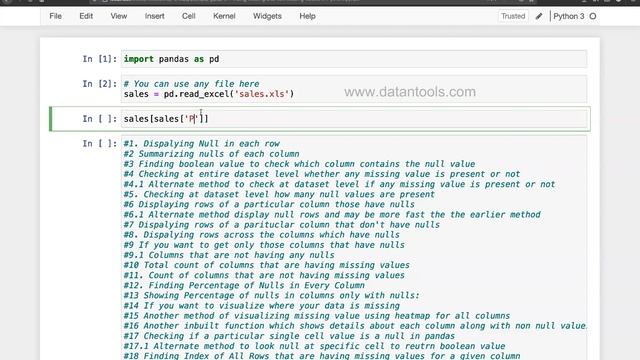Click comment '#2 Summarizing nulls of each column'
The height and width of the screenshot is (360, 640).
tap(211, 154)
